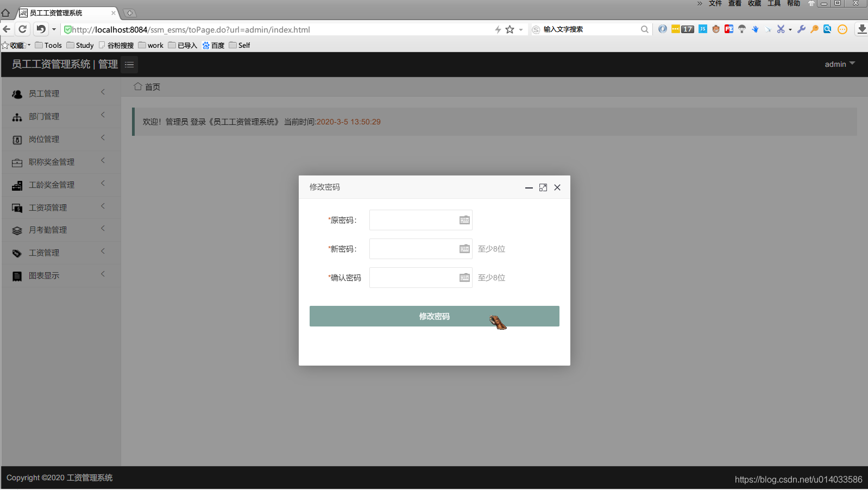Click the 部门管理 org-chart icon
Image resolution: width=868 pixels, height=490 pixels.
pos(17,117)
